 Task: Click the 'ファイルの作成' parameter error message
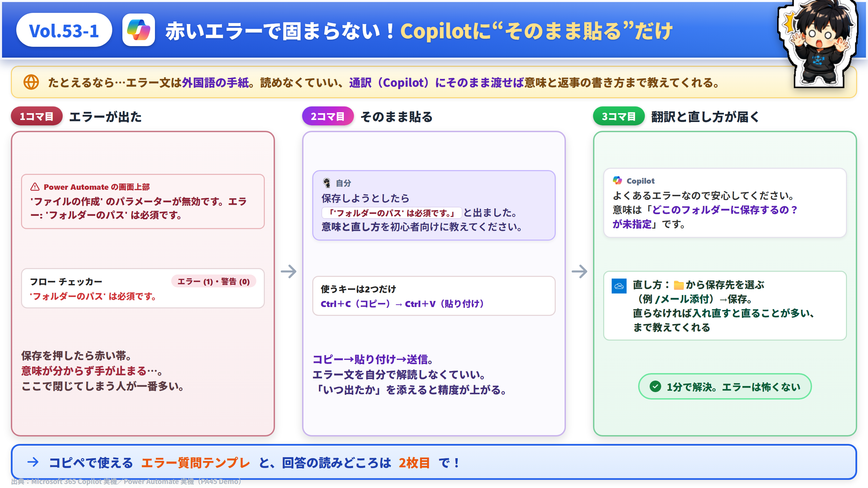point(139,208)
